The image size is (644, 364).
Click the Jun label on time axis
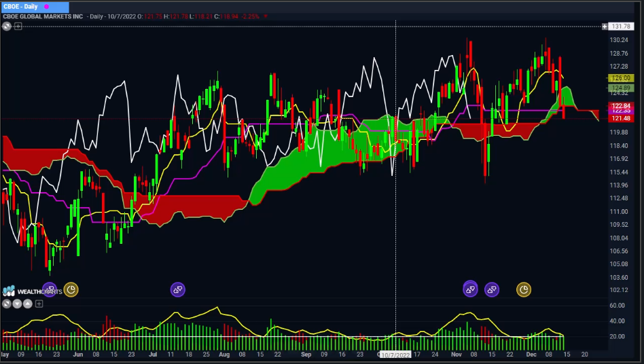(77, 354)
